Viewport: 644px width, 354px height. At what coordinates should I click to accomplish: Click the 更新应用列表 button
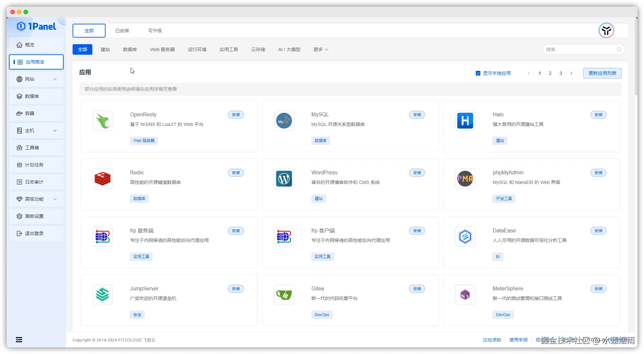pyautogui.click(x=602, y=73)
